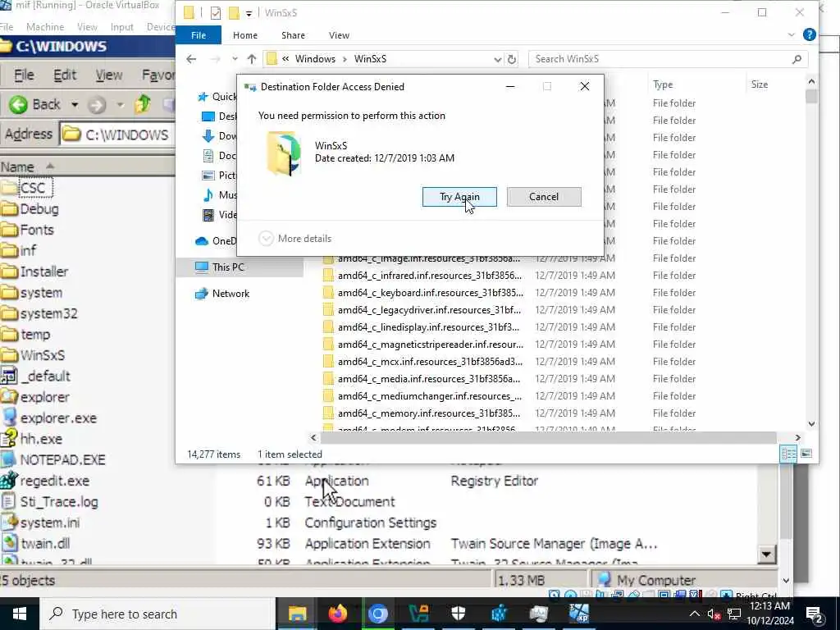Select regedit.exe in C:\WINDOWS list
840x630 pixels.
[x=45, y=481]
